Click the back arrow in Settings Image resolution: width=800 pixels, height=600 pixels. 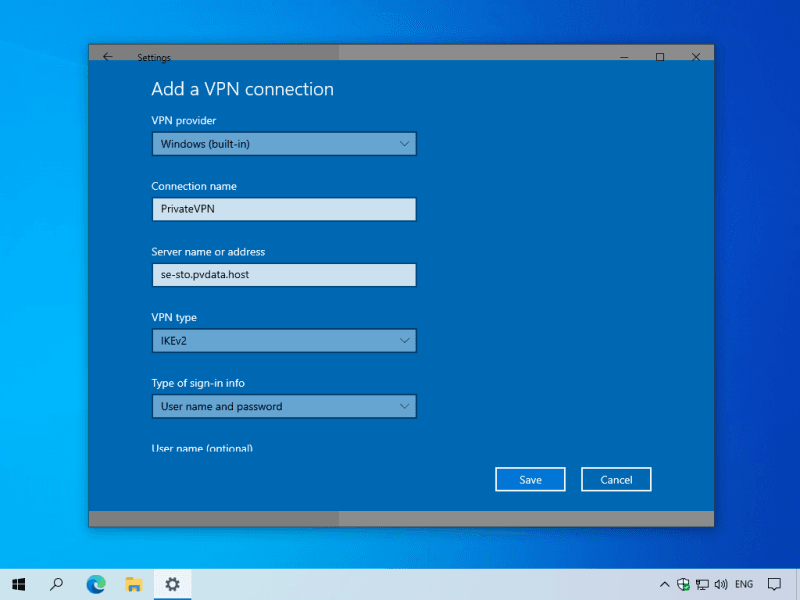pyautogui.click(x=108, y=57)
